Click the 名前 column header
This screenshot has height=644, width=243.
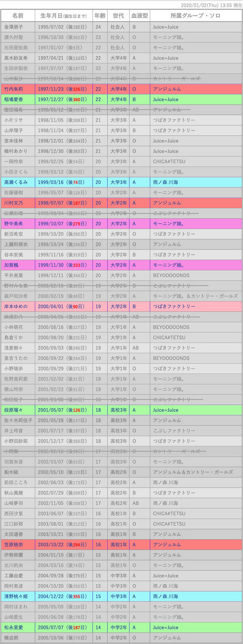click(18, 16)
